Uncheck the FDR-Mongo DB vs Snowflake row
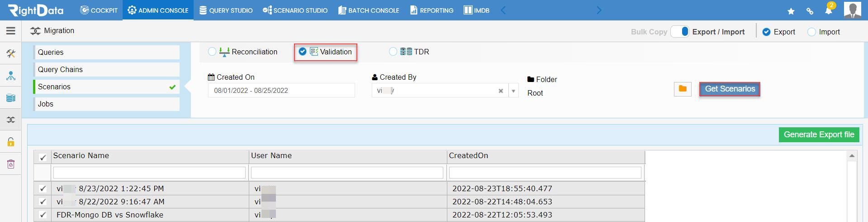Image resolution: width=868 pixels, height=222 pixels. [43, 215]
